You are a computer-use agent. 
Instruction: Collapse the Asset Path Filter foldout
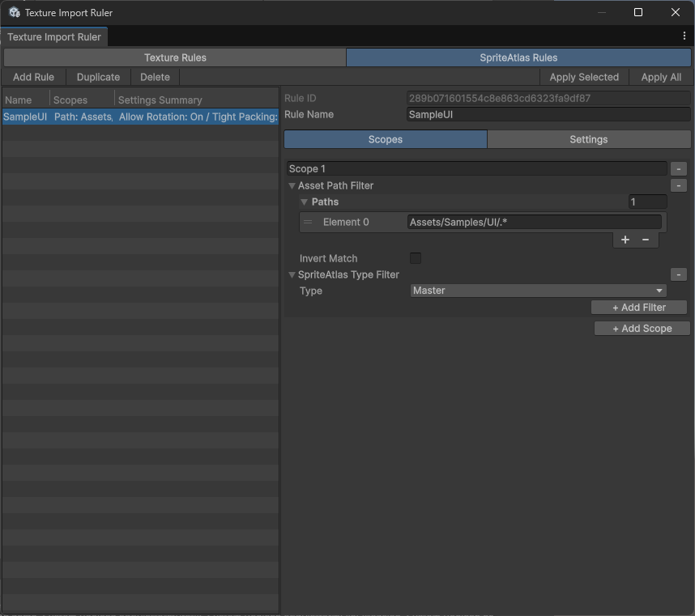coord(292,186)
